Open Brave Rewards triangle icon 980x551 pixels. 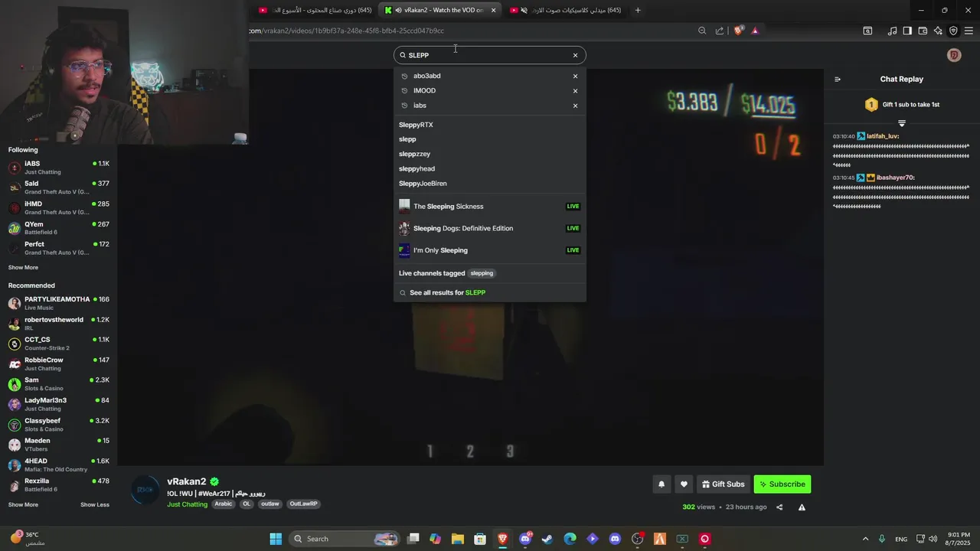tap(755, 31)
